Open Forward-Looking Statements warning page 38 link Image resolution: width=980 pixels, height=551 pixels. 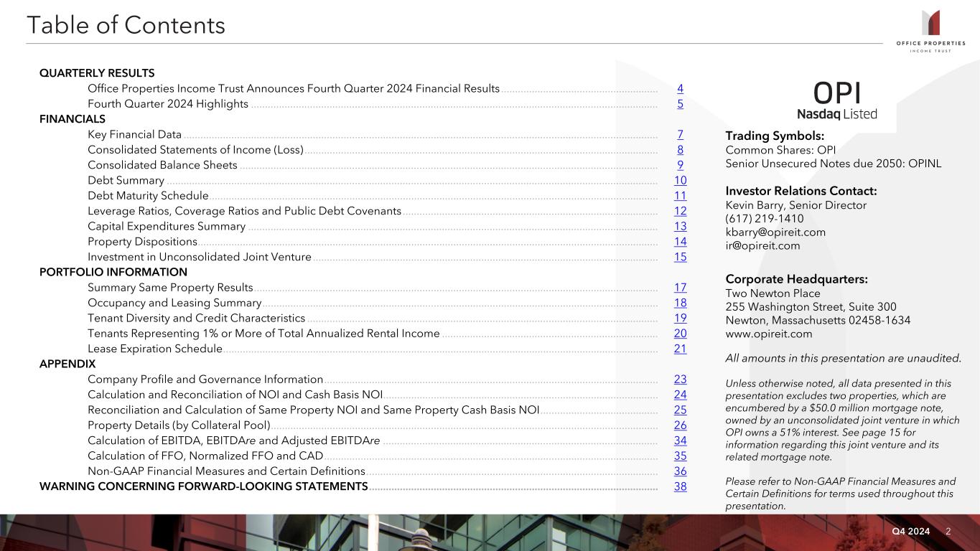tap(680, 486)
